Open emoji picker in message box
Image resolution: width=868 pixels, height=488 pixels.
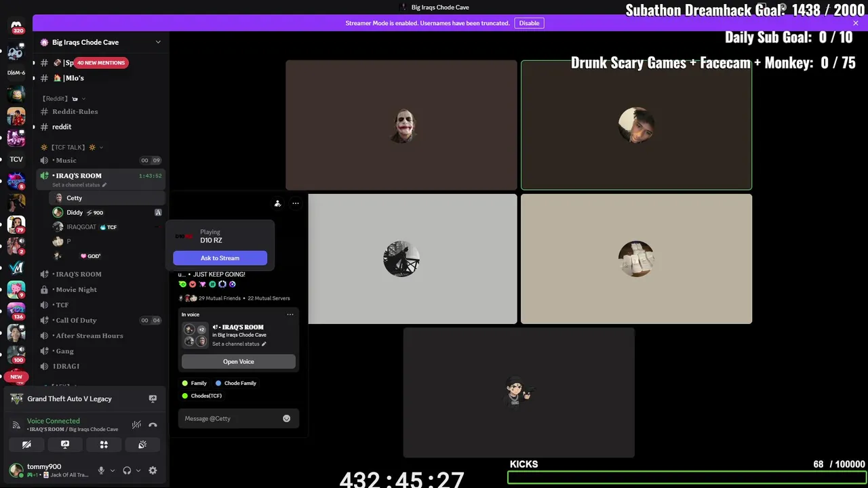click(x=286, y=419)
